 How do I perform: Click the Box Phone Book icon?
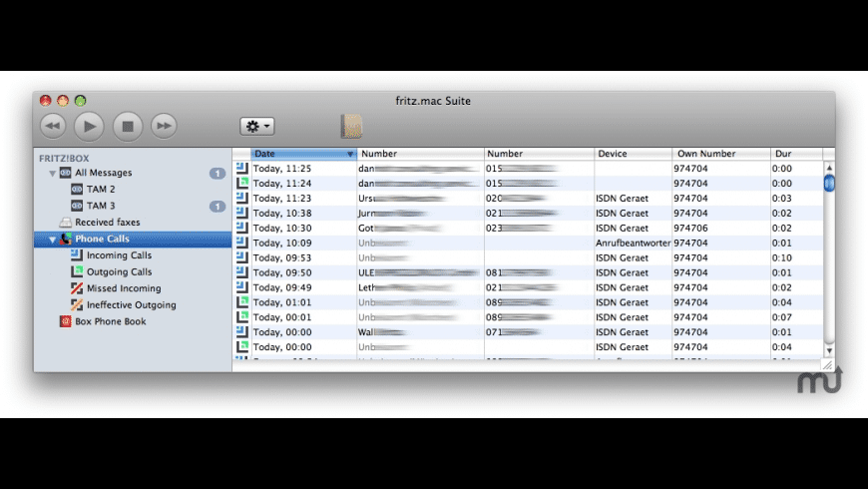[x=65, y=321]
